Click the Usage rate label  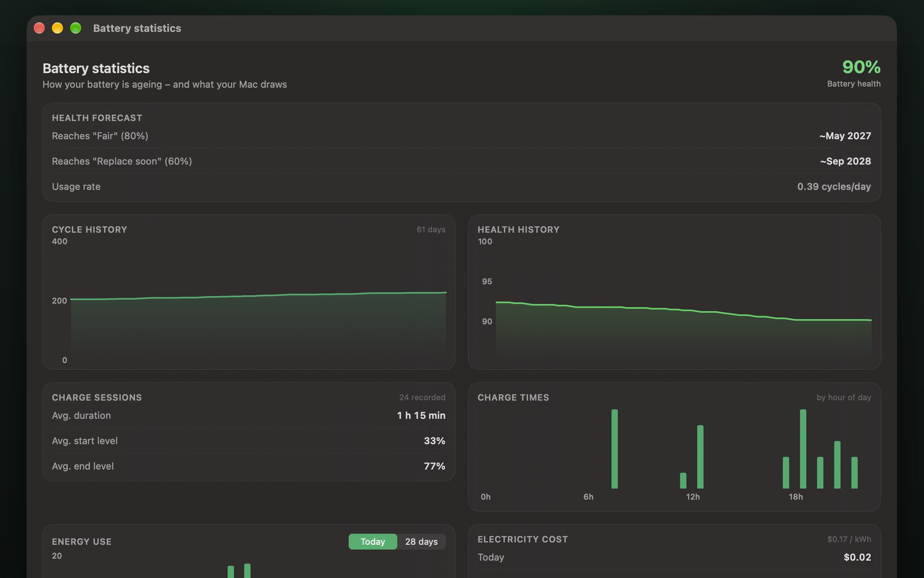tap(76, 186)
